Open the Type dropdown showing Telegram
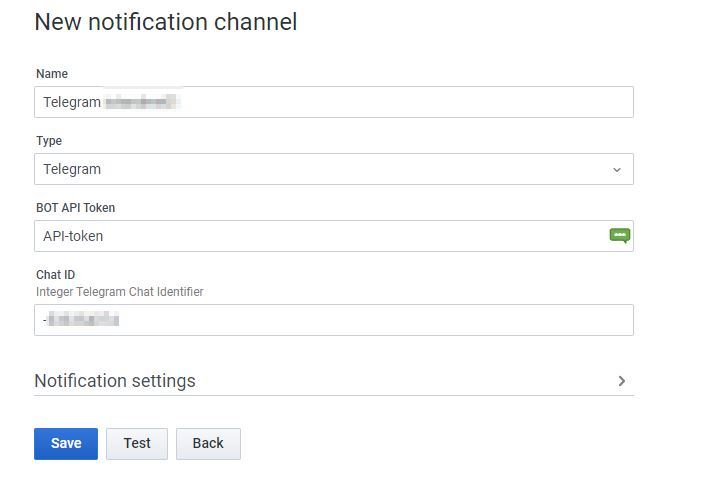Screen dimensions: 708x483 click(334, 169)
